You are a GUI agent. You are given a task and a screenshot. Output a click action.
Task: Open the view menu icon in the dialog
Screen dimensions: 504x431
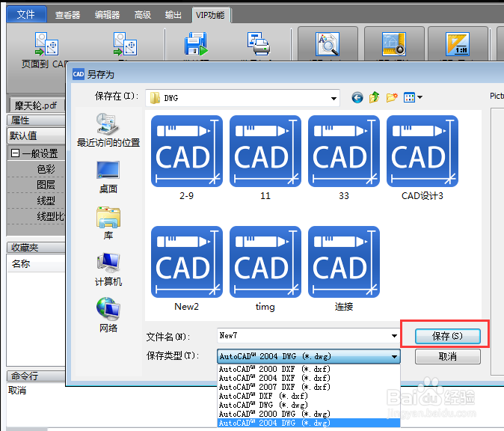(x=413, y=97)
